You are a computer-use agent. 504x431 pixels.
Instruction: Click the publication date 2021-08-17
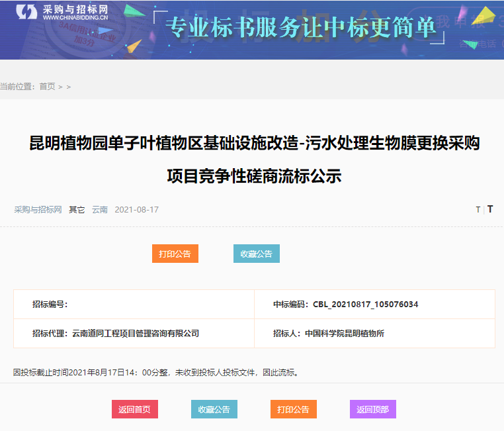(137, 210)
